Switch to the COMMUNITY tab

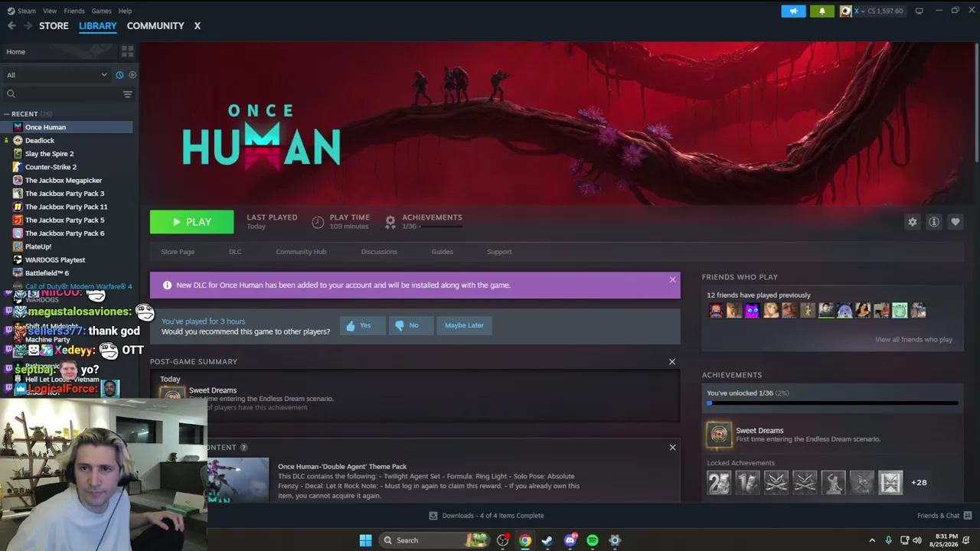155,26
